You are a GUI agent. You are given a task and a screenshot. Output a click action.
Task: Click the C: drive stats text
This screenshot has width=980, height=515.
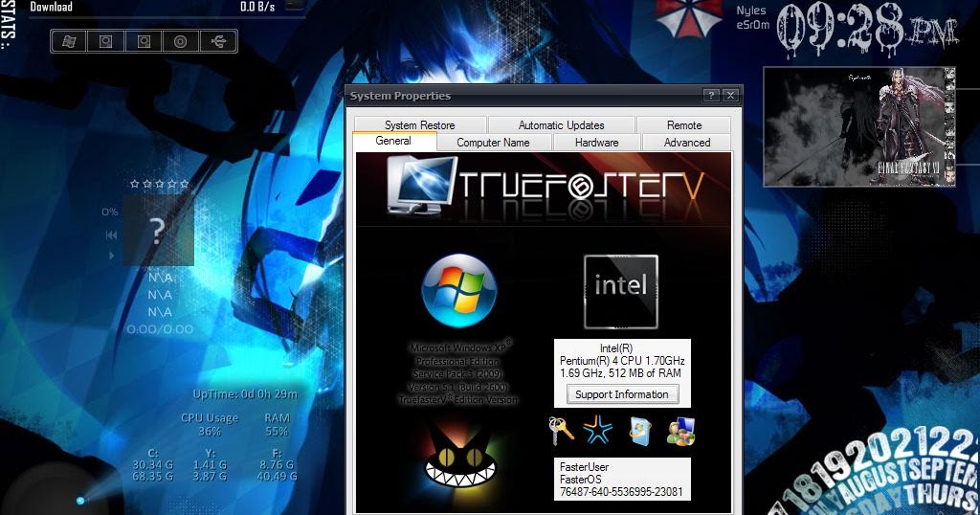coord(152,465)
